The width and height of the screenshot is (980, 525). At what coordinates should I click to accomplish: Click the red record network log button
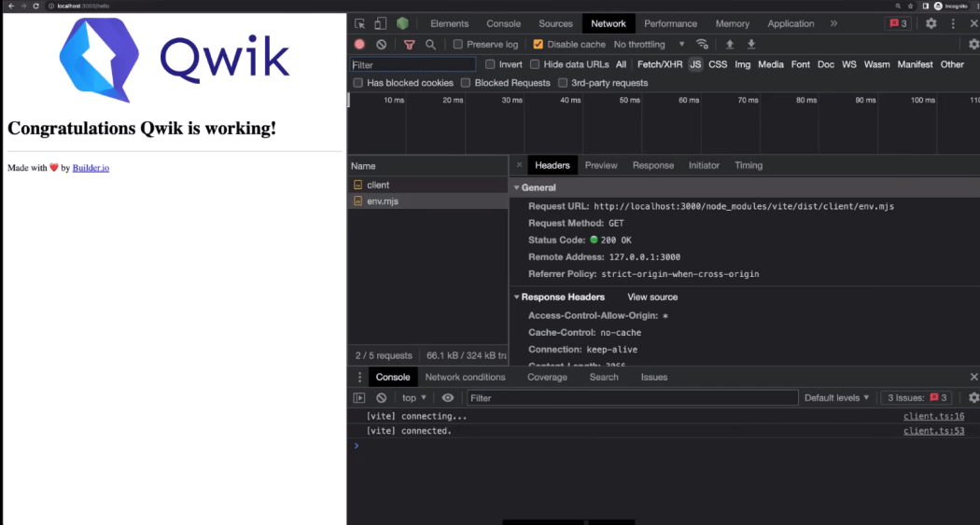[359, 44]
